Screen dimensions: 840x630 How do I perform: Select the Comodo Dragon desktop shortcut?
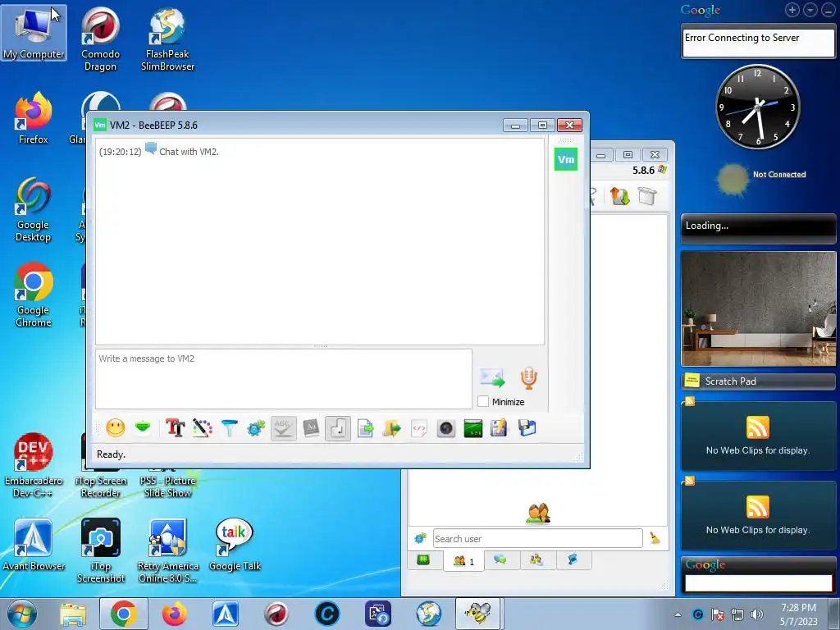pyautogui.click(x=100, y=39)
